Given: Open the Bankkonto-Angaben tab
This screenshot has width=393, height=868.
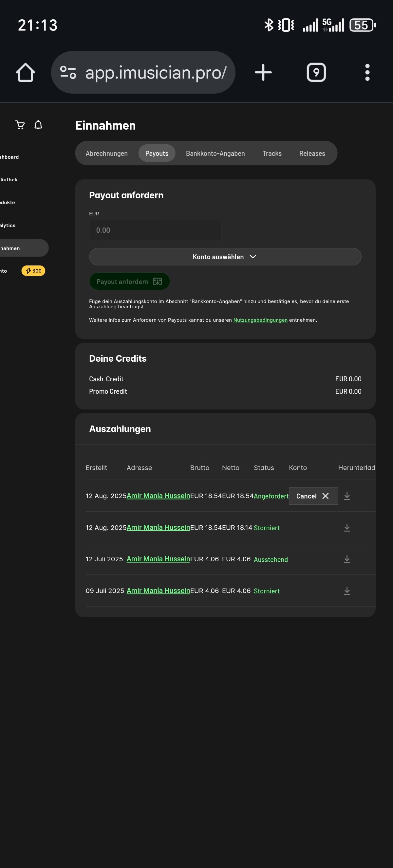Looking at the screenshot, I should [215, 153].
